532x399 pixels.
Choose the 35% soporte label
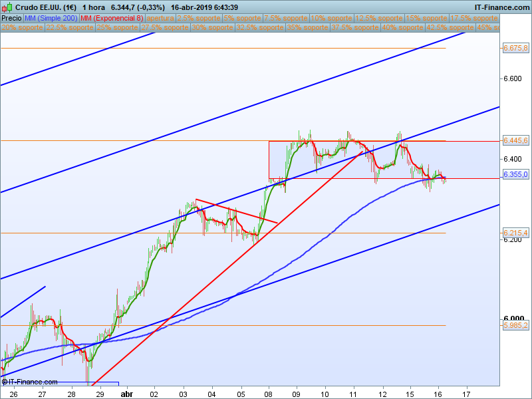pos(307,27)
